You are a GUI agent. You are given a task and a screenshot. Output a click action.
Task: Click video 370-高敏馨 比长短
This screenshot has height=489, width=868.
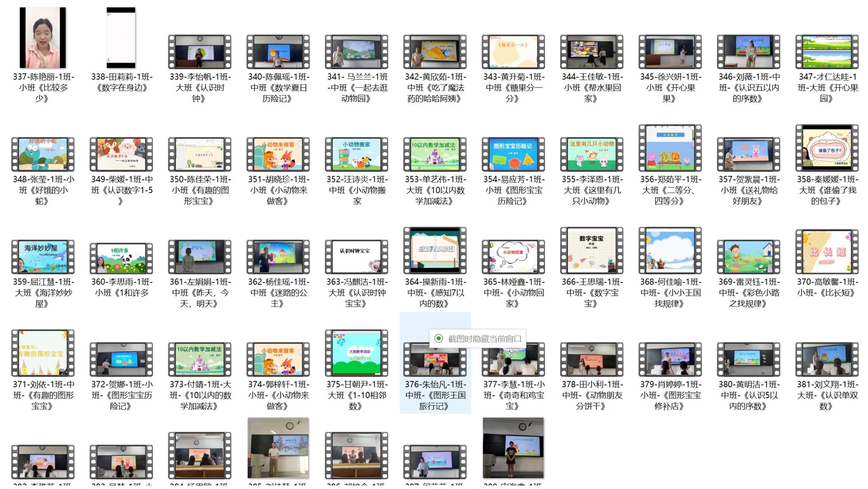pos(826,252)
